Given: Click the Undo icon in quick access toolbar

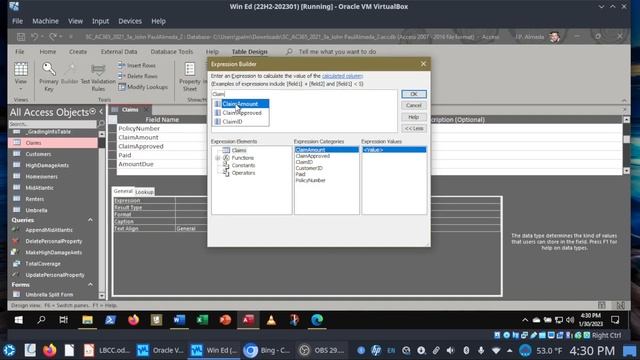Looking at the screenshot, I should coord(34,37).
